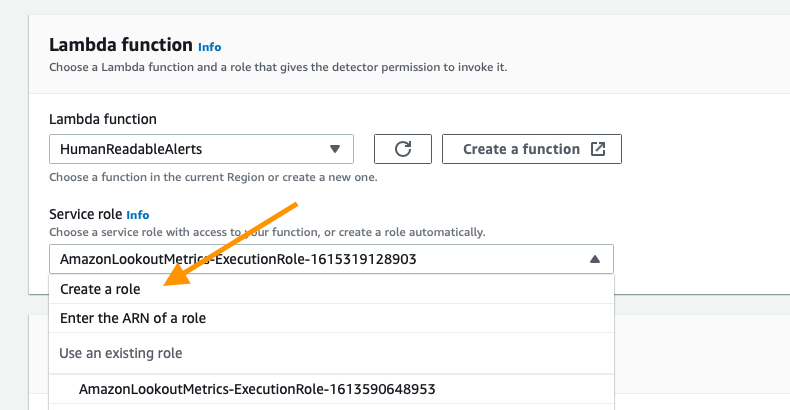Click the refresh functions icon button

tap(403, 149)
